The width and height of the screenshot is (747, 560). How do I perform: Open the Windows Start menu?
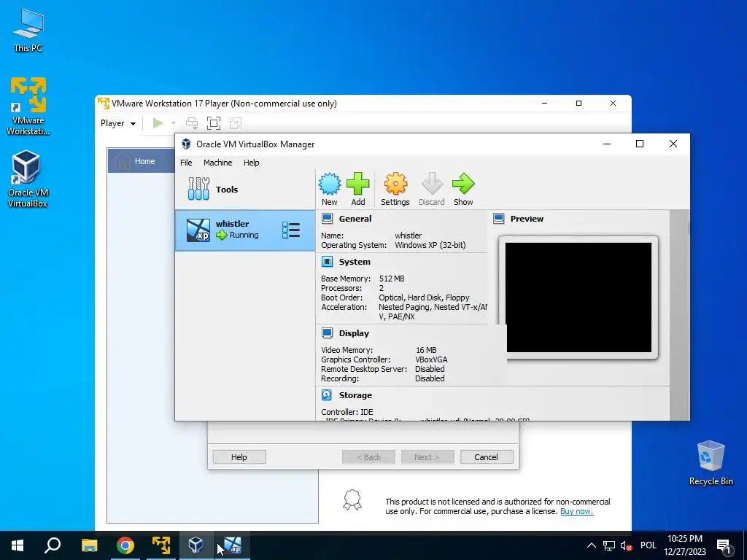[18, 545]
